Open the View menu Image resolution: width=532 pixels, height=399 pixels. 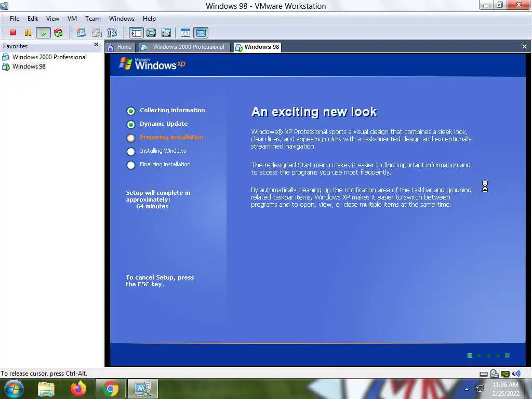52,19
